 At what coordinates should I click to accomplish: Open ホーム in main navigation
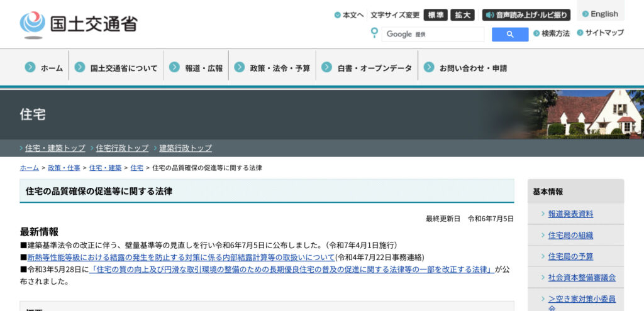pos(44,68)
